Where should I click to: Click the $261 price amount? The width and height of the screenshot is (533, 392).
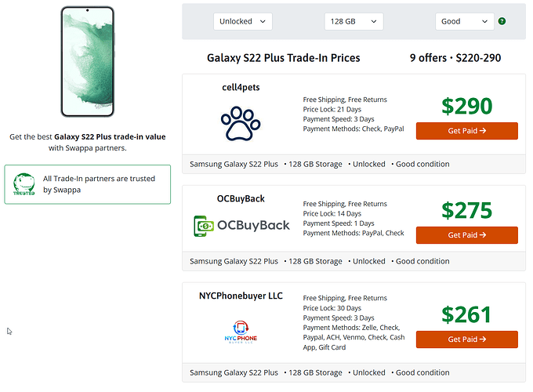click(x=466, y=314)
